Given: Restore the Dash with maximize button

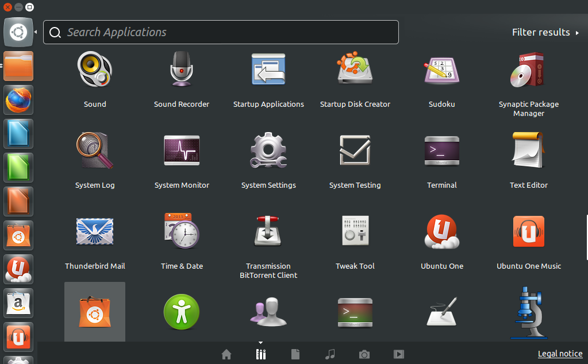Looking at the screenshot, I should click(30, 7).
